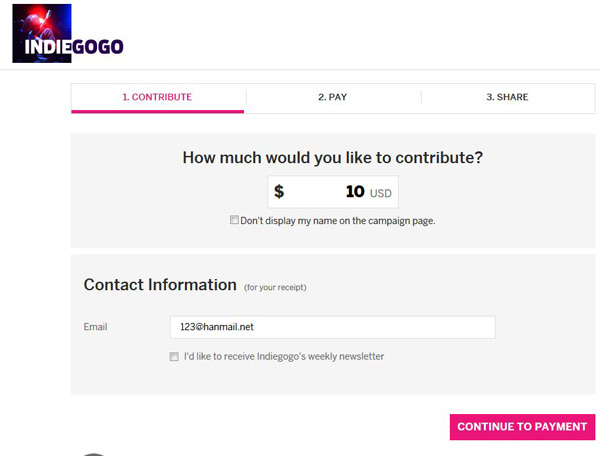600x456 pixels.
Task: Click the Indiegogo's weekly newsletter label text
Action: coord(284,357)
